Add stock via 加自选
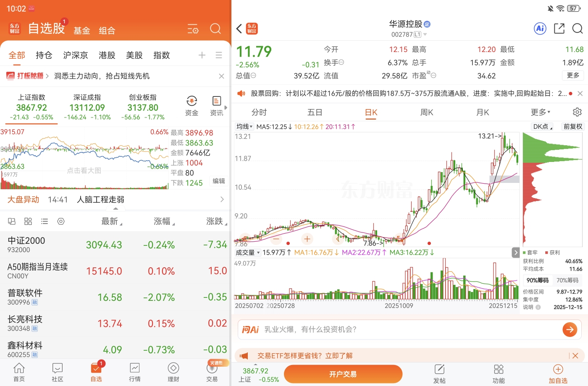 [558, 373]
